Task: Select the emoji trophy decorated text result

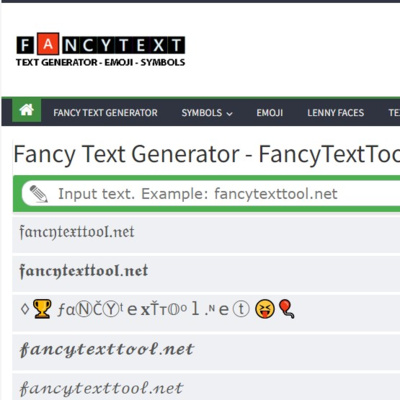Action: 206,312
